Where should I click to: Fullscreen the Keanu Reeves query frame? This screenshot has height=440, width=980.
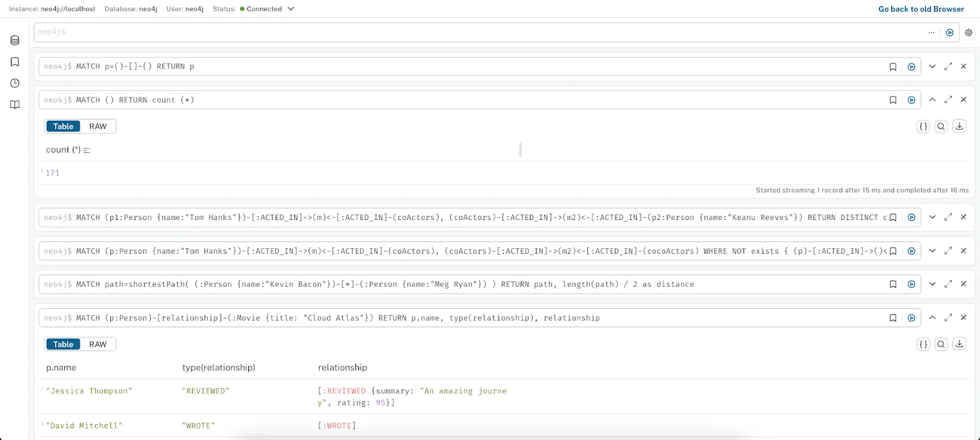[x=948, y=217]
